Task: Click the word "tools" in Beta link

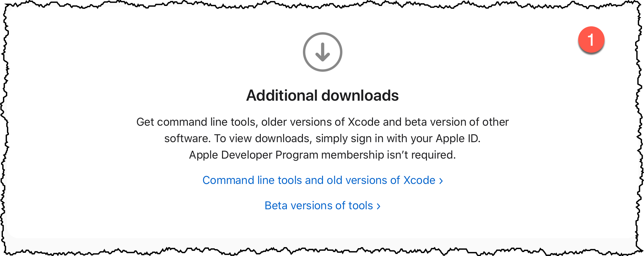Action: 360,206
